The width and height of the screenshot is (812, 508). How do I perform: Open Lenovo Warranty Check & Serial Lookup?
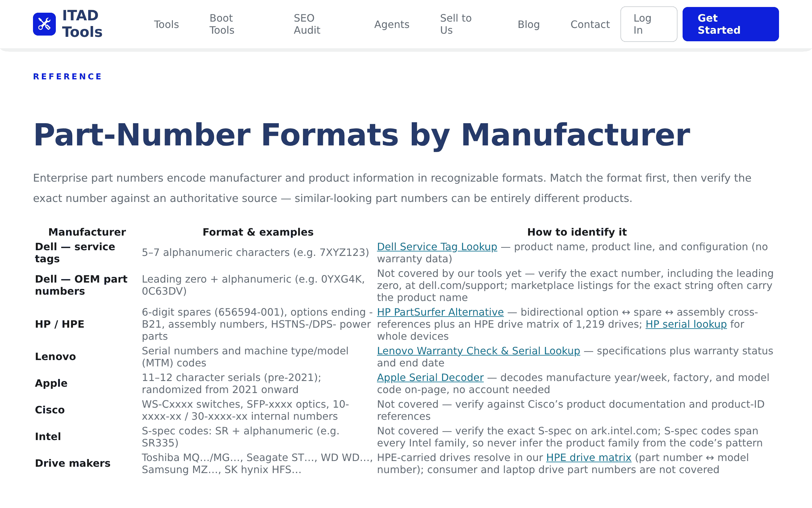pos(478,351)
